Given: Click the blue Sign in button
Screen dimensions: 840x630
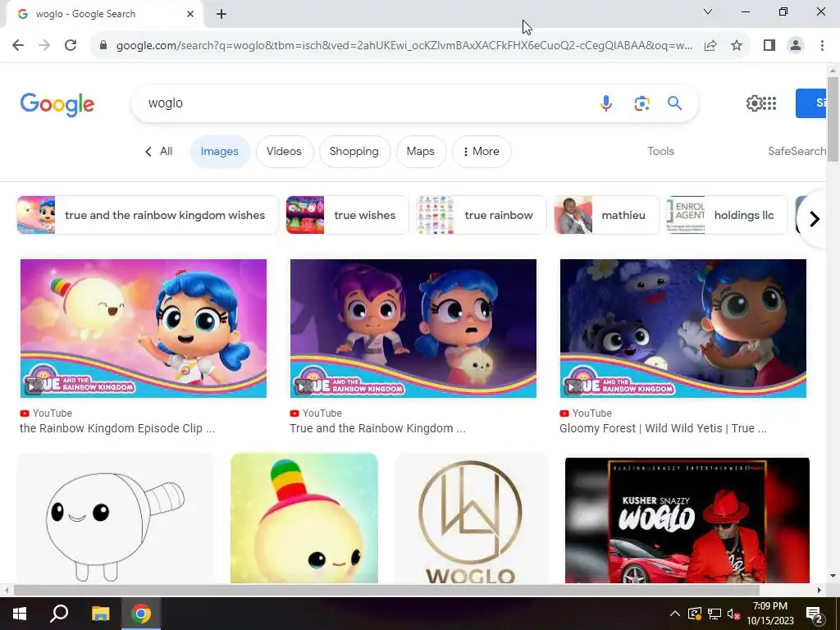Looking at the screenshot, I should [811, 103].
